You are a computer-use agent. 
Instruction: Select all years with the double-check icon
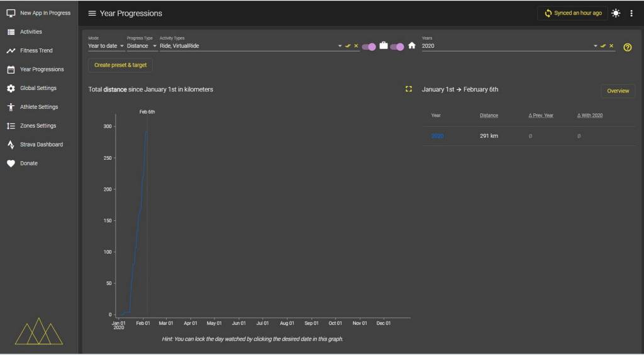603,46
